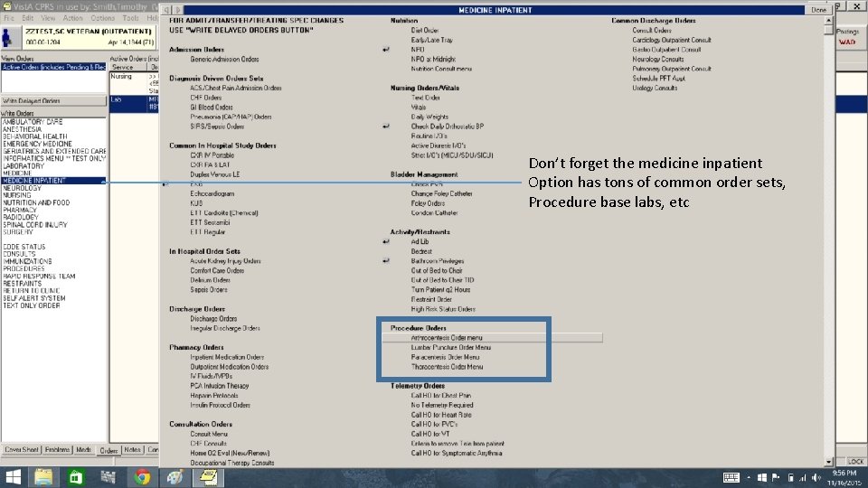
Task: Click the scroll down arrow of the order menu
Action: coord(829,462)
